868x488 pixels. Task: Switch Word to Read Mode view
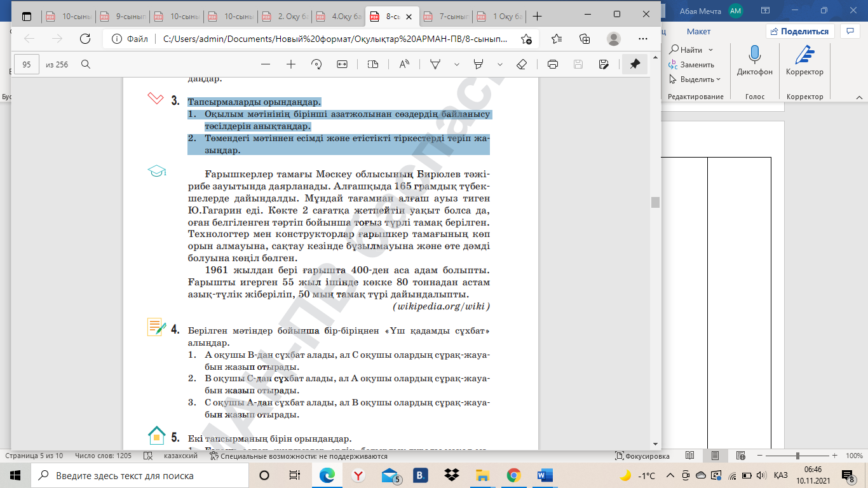pyautogui.click(x=690, y=456)
